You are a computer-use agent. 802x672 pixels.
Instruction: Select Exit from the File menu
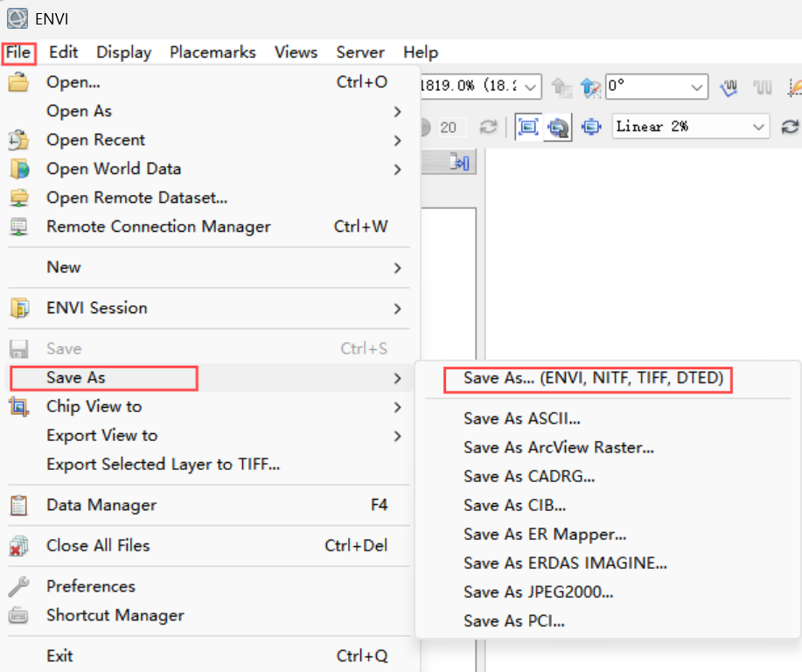click(210, 656)
